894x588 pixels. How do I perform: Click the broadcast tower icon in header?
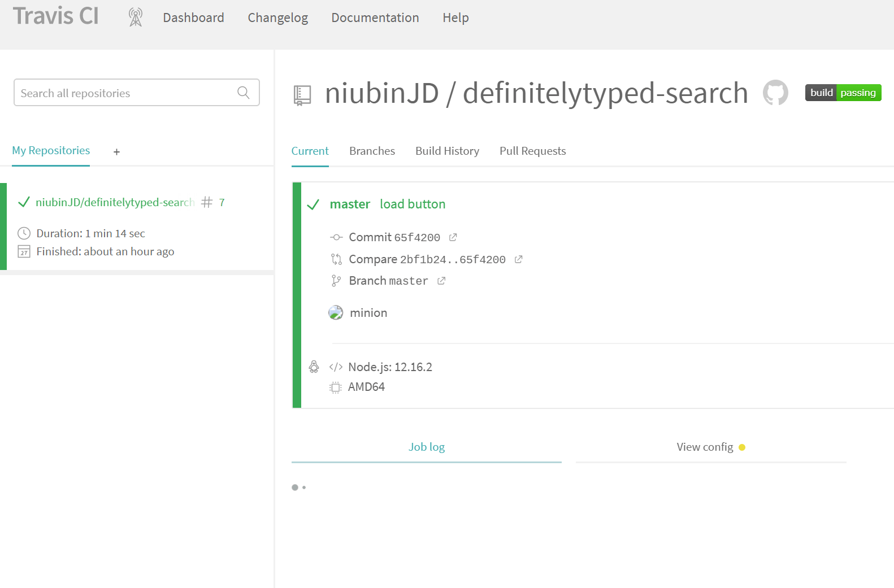point(136,18)
